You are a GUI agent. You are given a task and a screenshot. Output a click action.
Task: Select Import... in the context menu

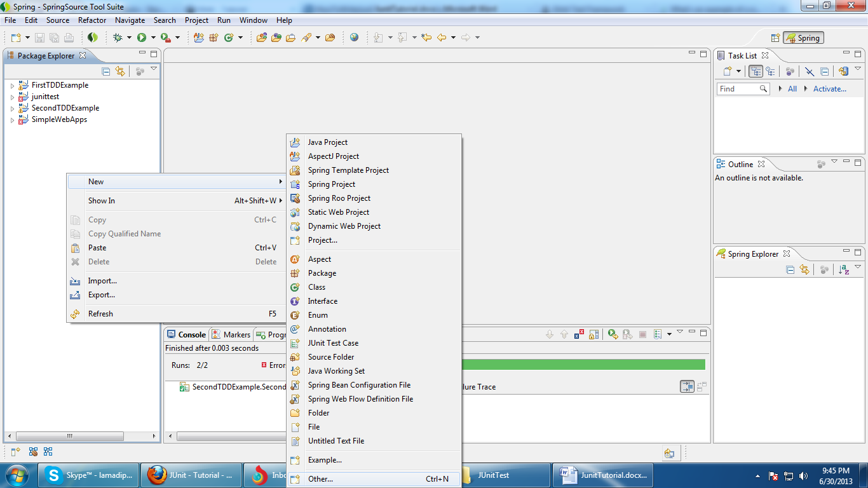point(176,281)
